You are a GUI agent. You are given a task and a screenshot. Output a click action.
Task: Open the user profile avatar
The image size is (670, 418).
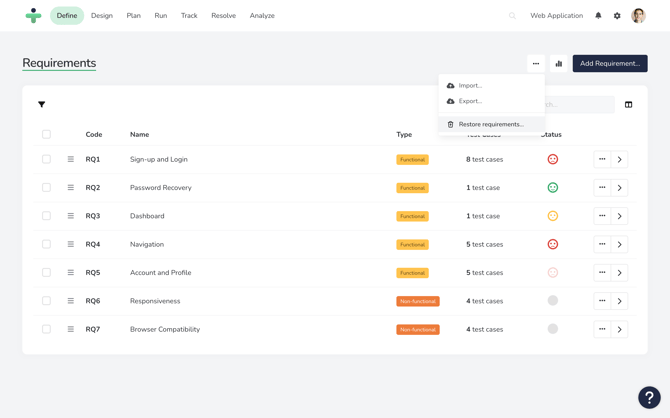638,16
